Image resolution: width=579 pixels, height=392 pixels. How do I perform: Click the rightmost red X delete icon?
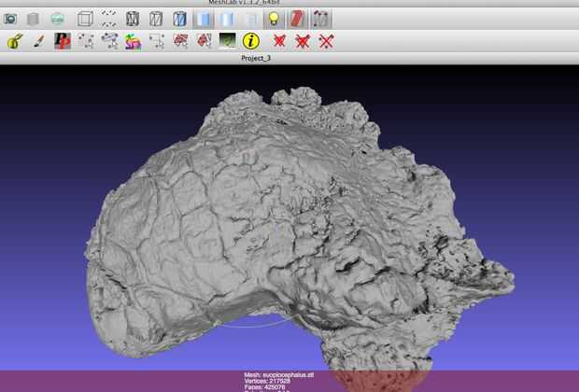[326, 41]
